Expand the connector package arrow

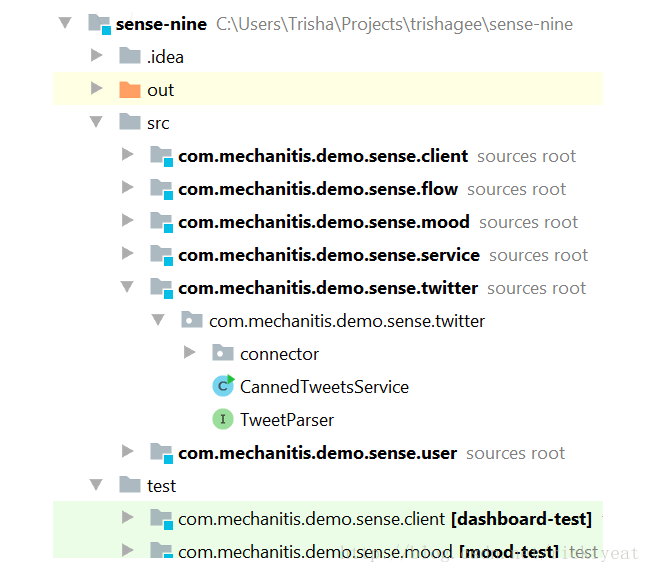pyautogui.click(x=190, y=353)
